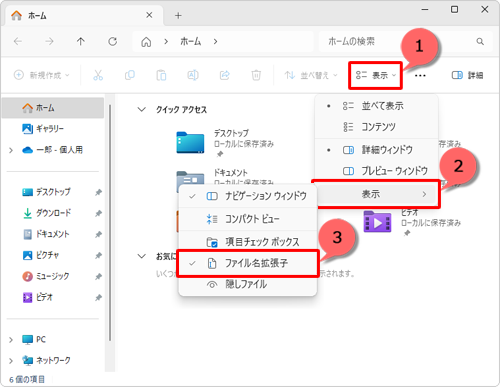Expand the 一郎 - 個人用 OneDrive node

pyautogui.click(x=11, y=150)
